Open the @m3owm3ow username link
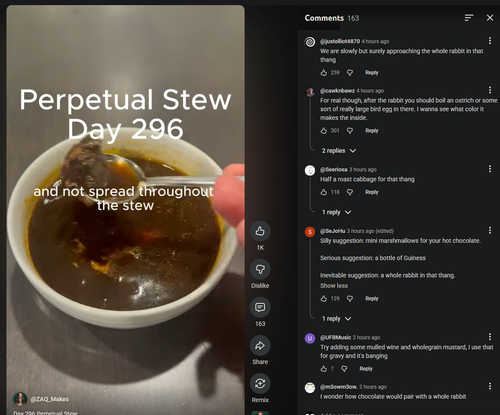This screenshot has width=500, height=415. 339,387
